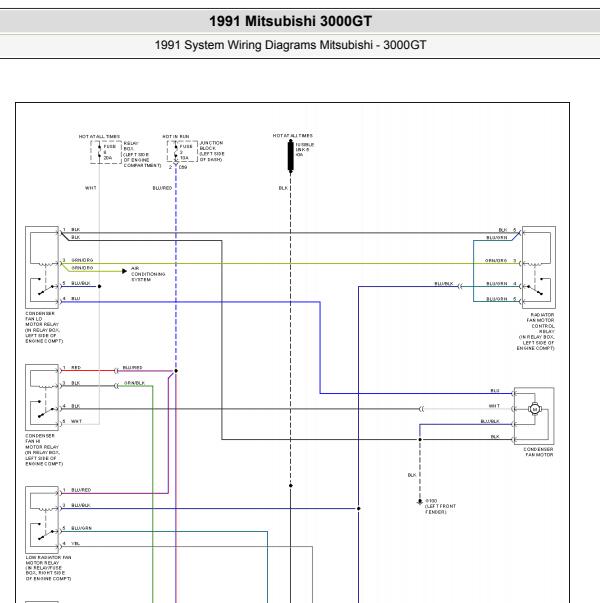
Task: Click the Condenser Fan LO Motor Relay box
Action: tap(42, 267)
